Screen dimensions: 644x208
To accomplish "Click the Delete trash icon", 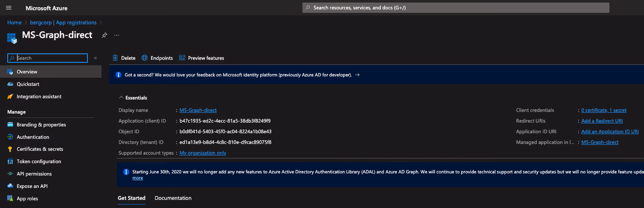I will (x=115, y=58).
